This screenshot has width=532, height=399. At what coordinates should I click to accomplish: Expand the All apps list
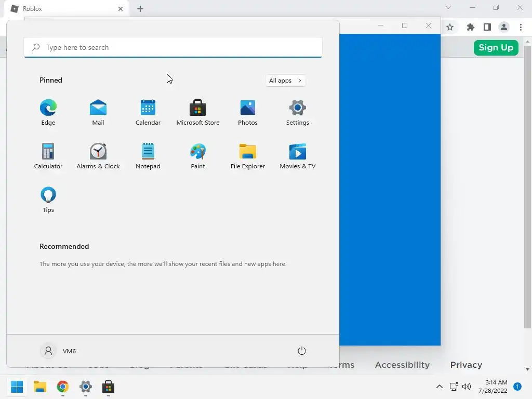click(285, 81)
